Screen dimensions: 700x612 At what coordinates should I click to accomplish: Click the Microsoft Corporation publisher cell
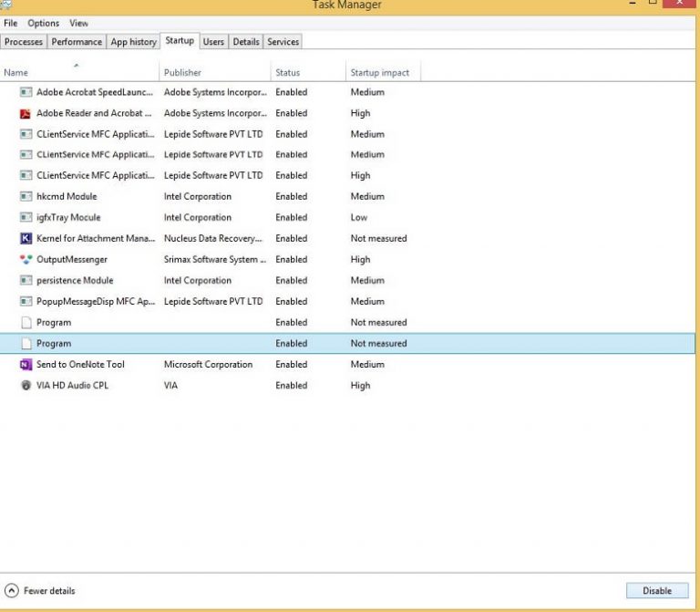pyautogui.click(x=208, y=365)
